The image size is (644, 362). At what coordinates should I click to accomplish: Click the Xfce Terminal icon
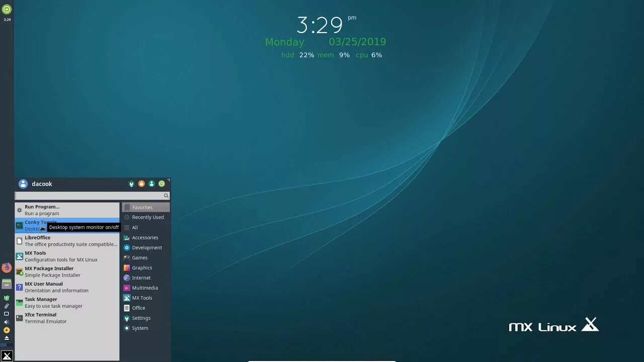coord(20,318)
